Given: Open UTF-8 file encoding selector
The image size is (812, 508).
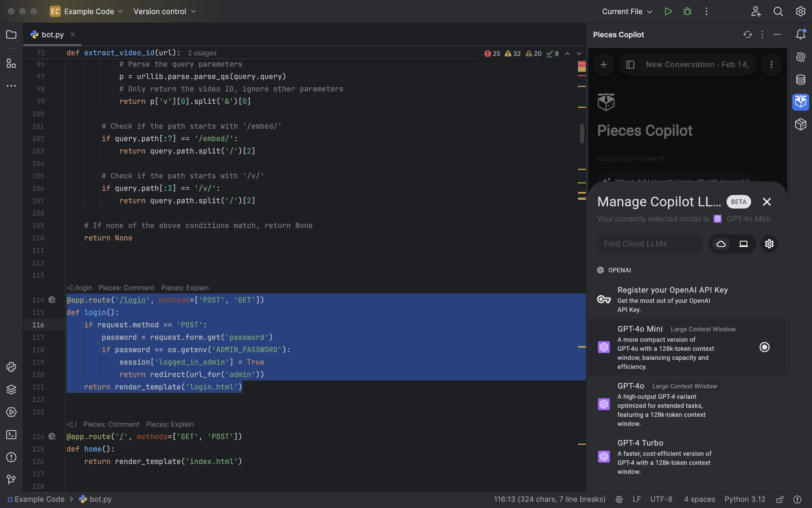Looking at the screenshot, I should click(661, 499).
